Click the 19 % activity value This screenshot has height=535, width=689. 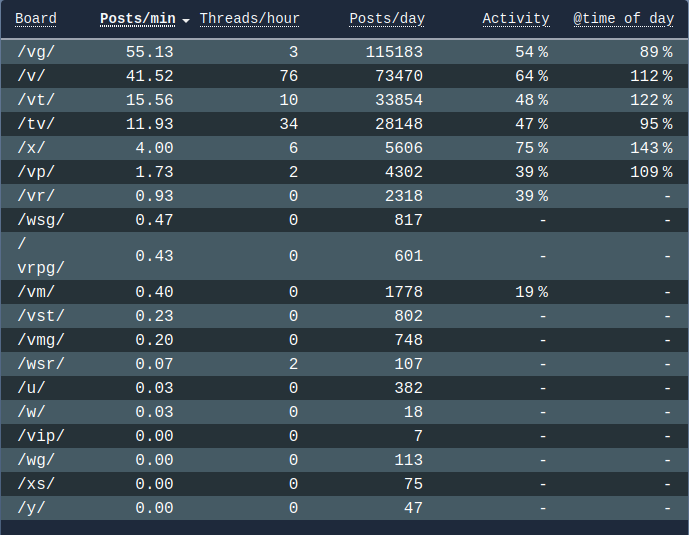[x=532, y=292]
